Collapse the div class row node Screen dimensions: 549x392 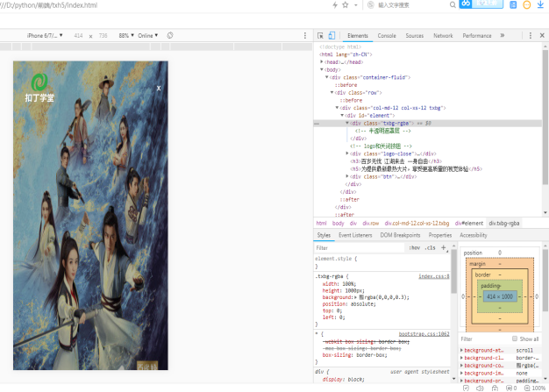tap(332, 92)
